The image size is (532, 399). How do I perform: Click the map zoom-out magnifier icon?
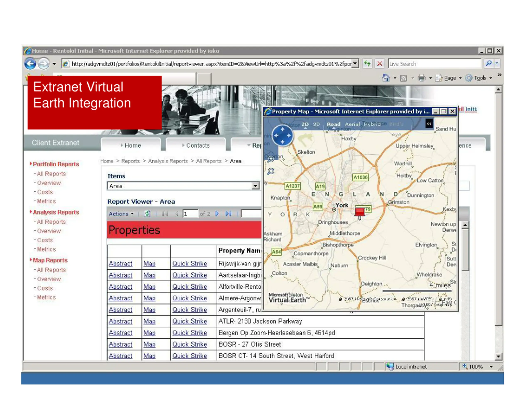point(271,171)
